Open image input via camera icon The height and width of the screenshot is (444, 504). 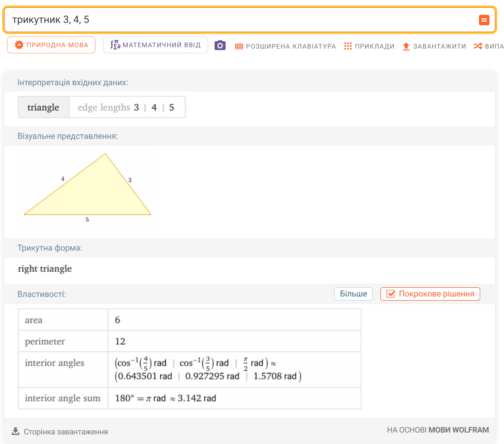(x=220, y=45)
